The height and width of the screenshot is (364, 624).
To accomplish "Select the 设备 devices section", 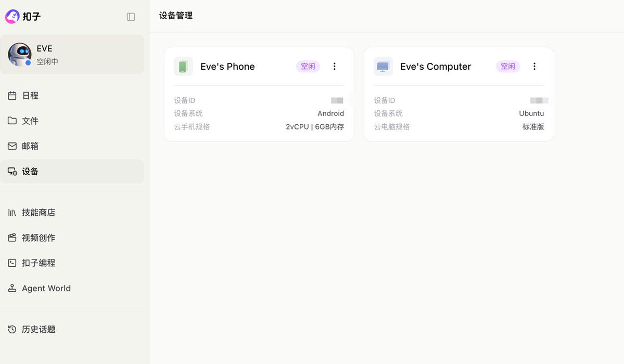I will tap(30, 171).
